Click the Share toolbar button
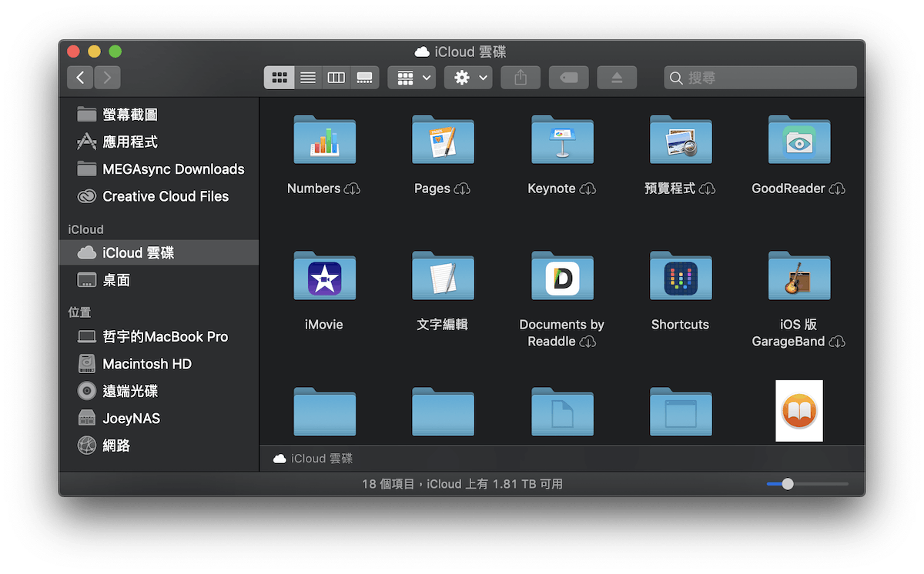 tap(521, 78)
